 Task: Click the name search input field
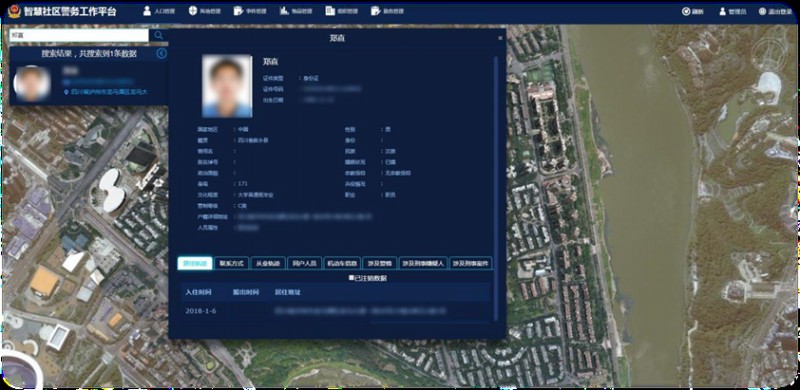pyautogui.click(x=79, y=35)
